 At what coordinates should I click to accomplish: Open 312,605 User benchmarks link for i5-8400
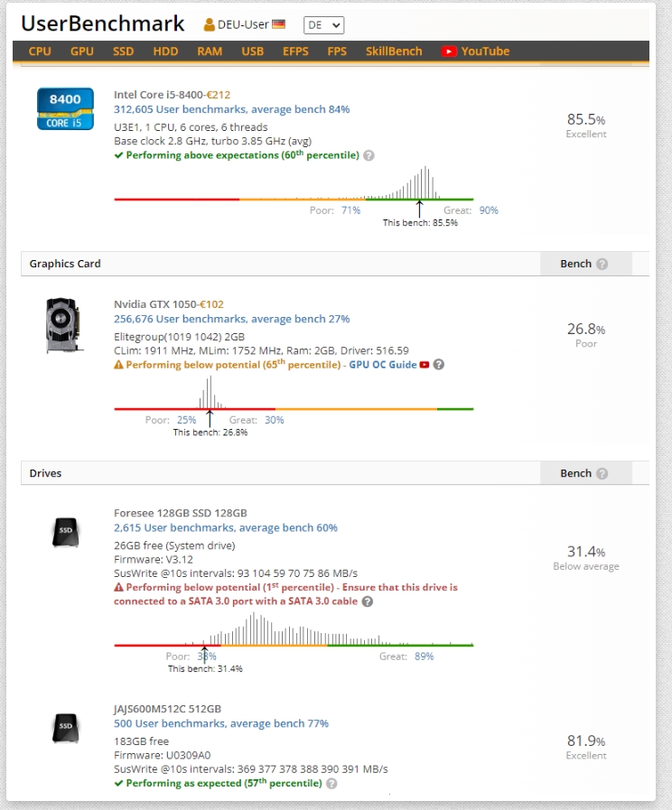pyautogui.click(x=231, y=109)
